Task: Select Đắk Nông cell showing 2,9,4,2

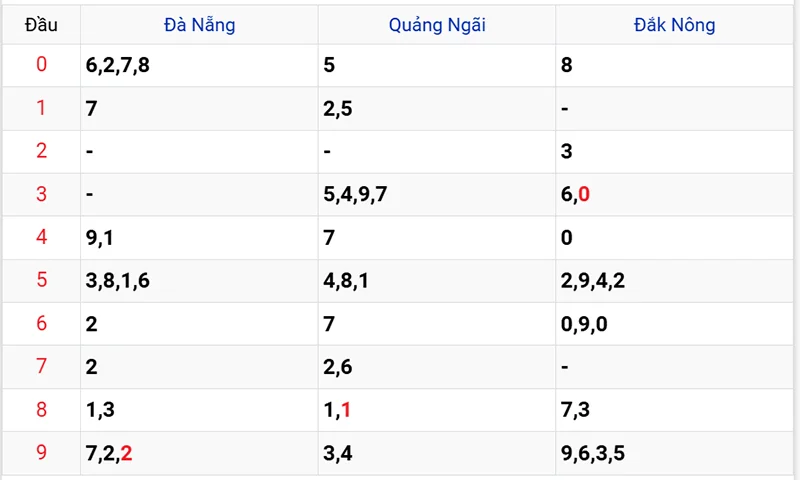Action: pyautogui.click(x=593, y=281)
